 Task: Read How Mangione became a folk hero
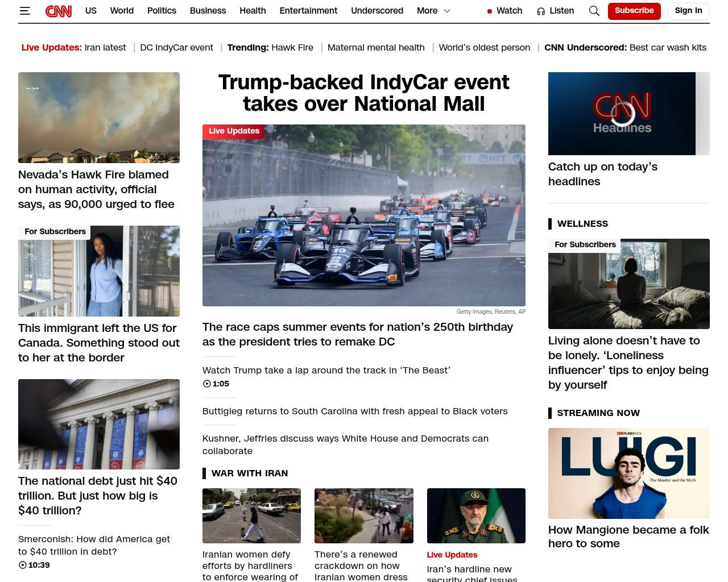628,537
